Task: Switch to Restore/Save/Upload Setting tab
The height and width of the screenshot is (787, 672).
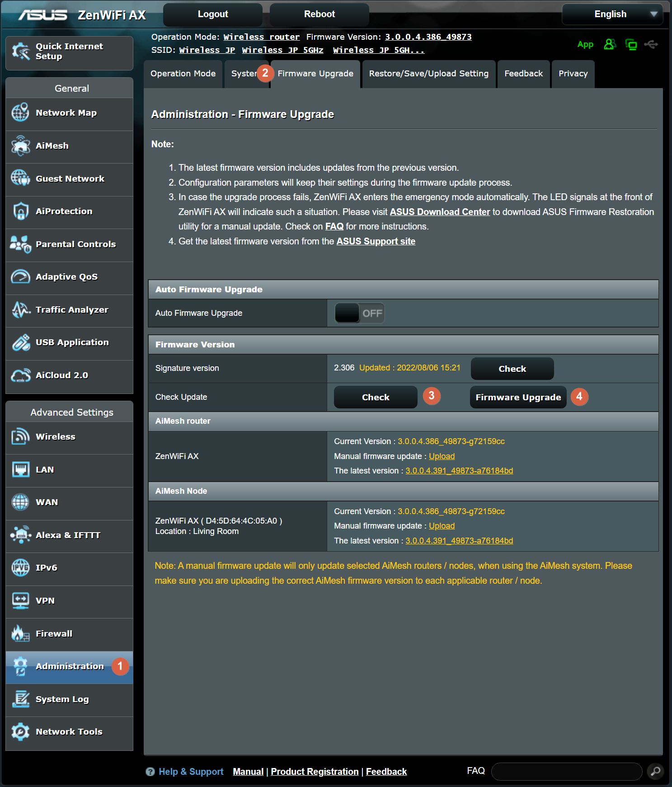Action: point(428,74)
